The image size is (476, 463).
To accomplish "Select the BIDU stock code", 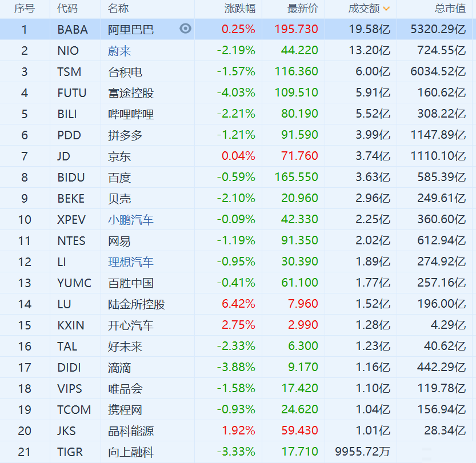I will pos(71,178).
